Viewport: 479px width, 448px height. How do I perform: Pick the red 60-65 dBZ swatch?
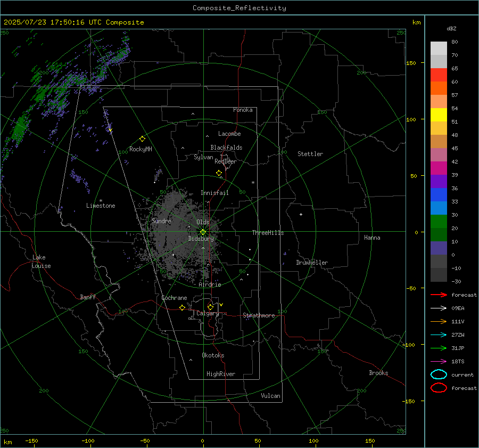pos(439,75)
